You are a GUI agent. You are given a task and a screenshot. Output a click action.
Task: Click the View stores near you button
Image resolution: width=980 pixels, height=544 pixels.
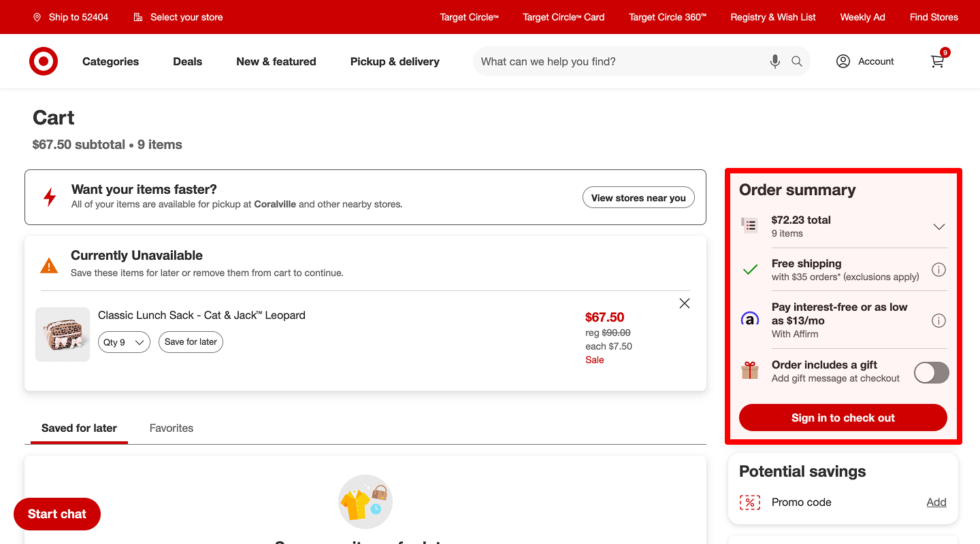click(638, 198)
